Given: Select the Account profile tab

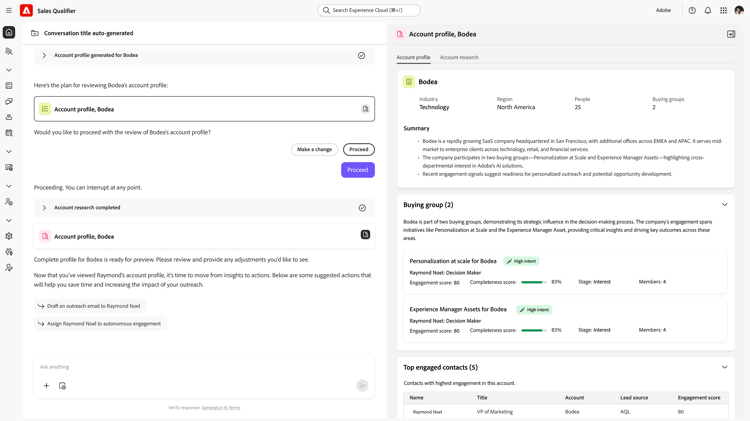Looking at the screenshot, I should [x=413, y=57].
